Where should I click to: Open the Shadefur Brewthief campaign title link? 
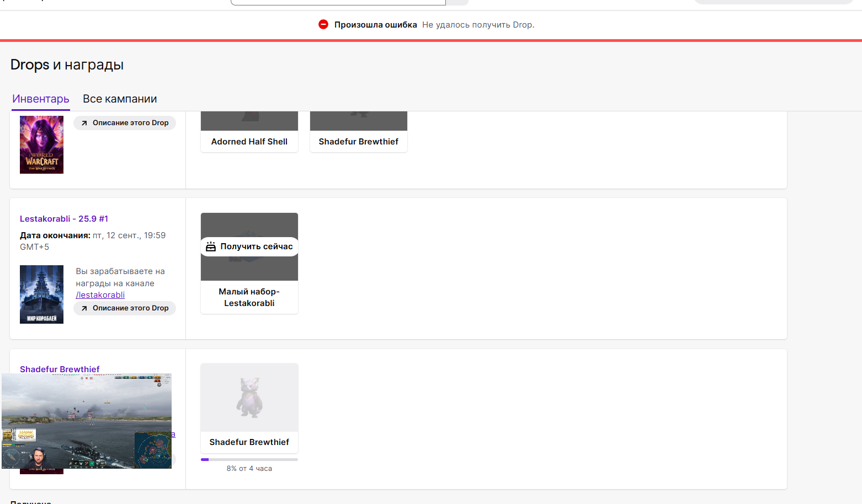click(x=60, y=369)
